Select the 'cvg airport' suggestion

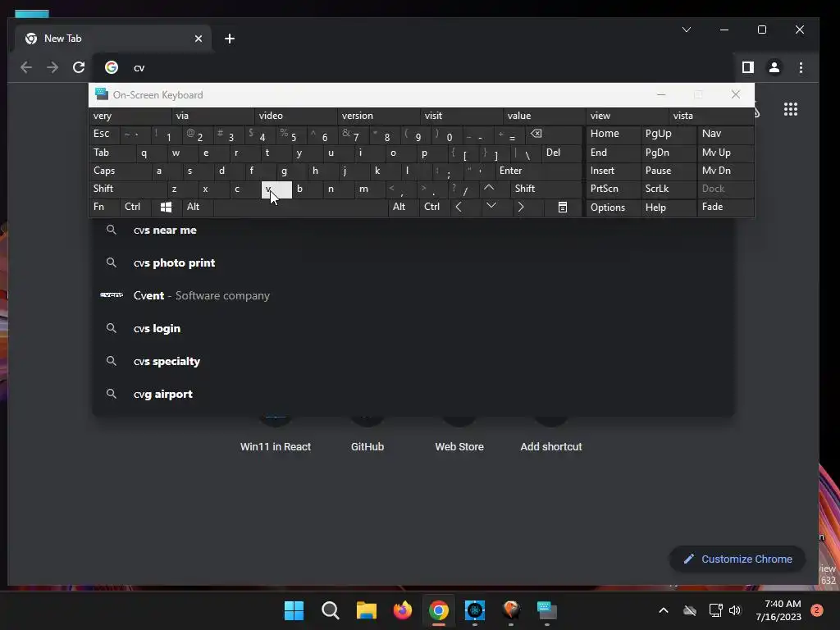(x=413, y=394)
